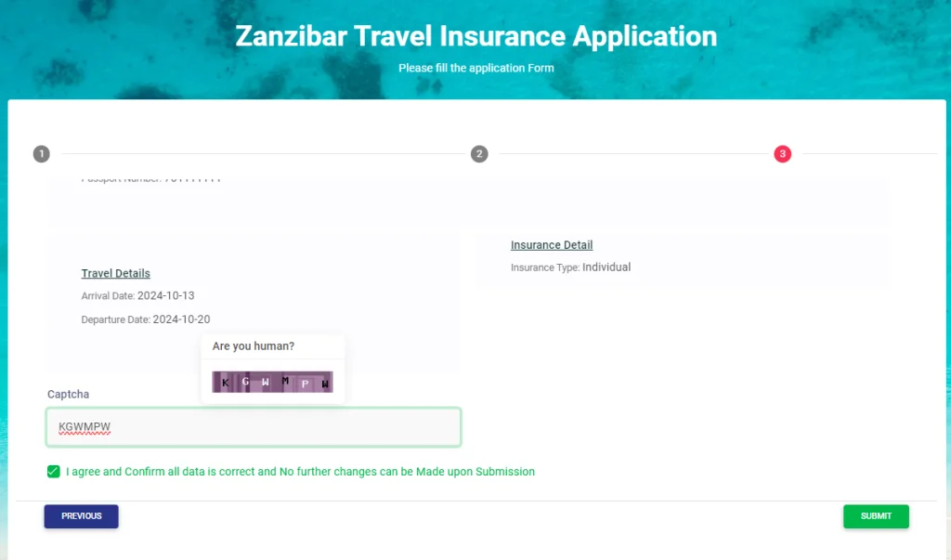The width and height of the screenshot is (951, 560).
Task: Click the Captcha field label
Action: 69,395
